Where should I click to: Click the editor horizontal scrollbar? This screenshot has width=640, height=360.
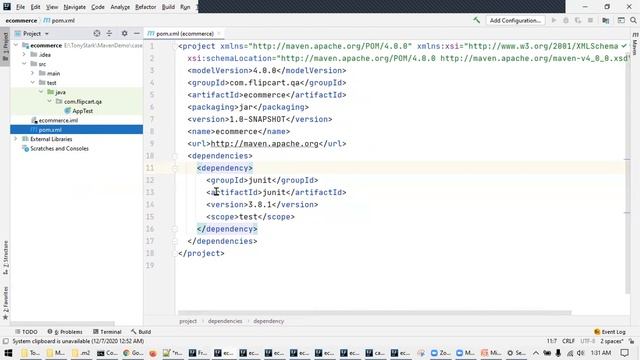point(374,313)
